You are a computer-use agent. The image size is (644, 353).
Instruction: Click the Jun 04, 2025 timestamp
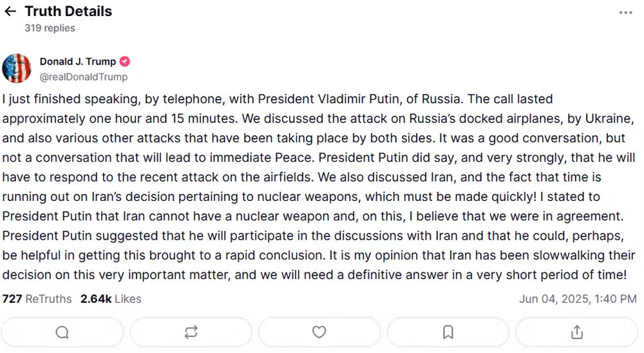[578, 299]
